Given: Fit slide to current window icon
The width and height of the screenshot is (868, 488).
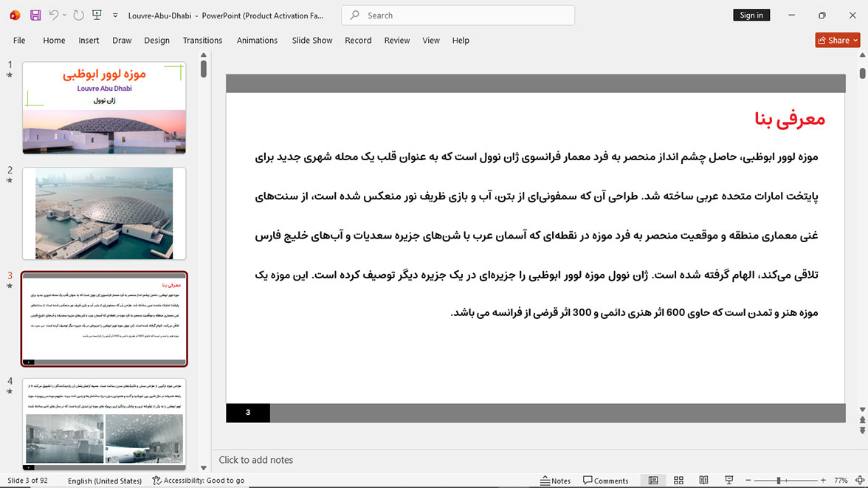Looking at the screenshot, I should click(x=860, y=480).
